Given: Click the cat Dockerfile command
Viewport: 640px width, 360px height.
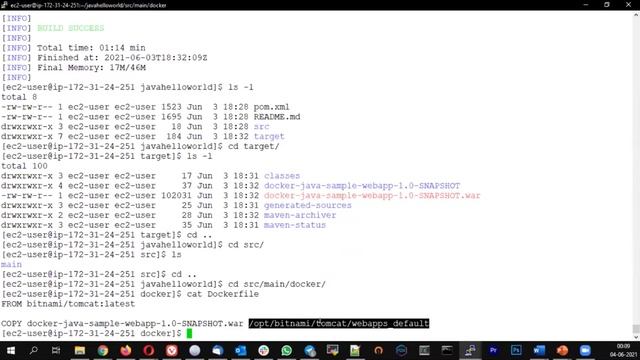Looking at the screenshot, I should [x=223, y=294].
